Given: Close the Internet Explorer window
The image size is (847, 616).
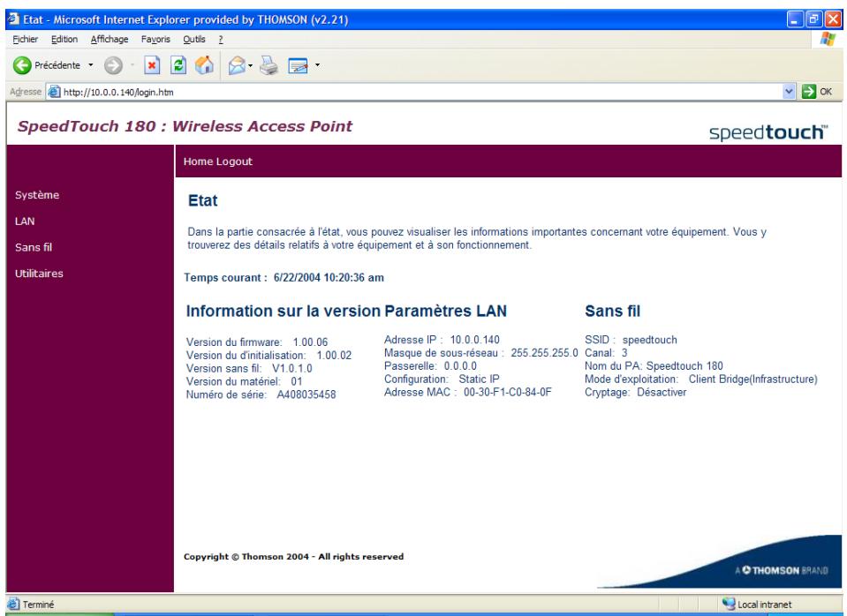Looking at the screenshot, I should click(833, 20).
